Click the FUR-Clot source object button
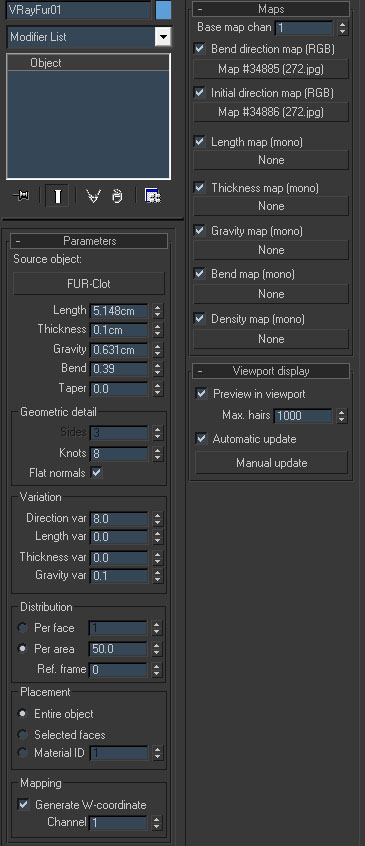 pyautogui.click(x=89, y=283)
